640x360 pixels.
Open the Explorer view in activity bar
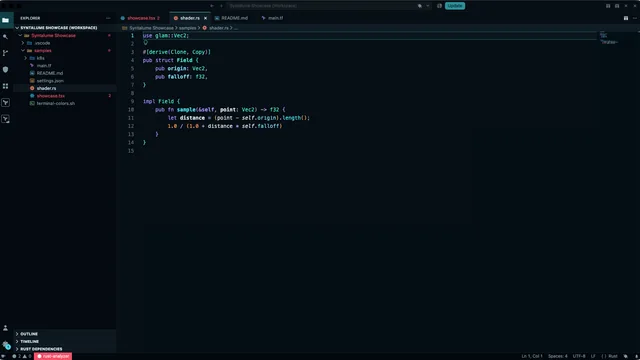[6, 20]
